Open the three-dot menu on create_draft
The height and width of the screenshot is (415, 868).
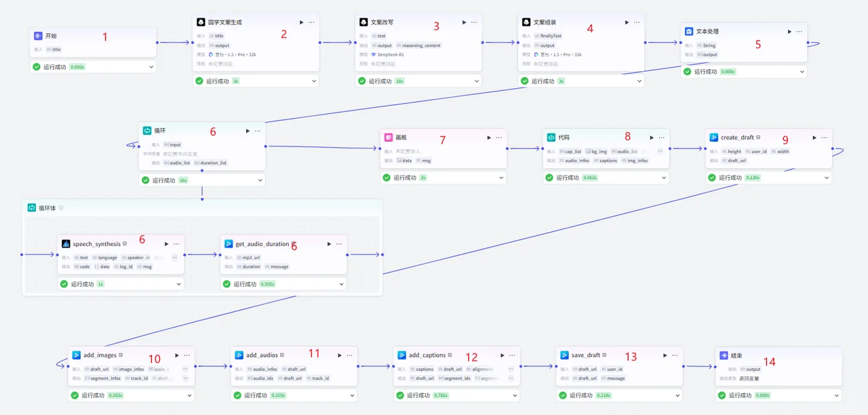(x=824, y=137)
